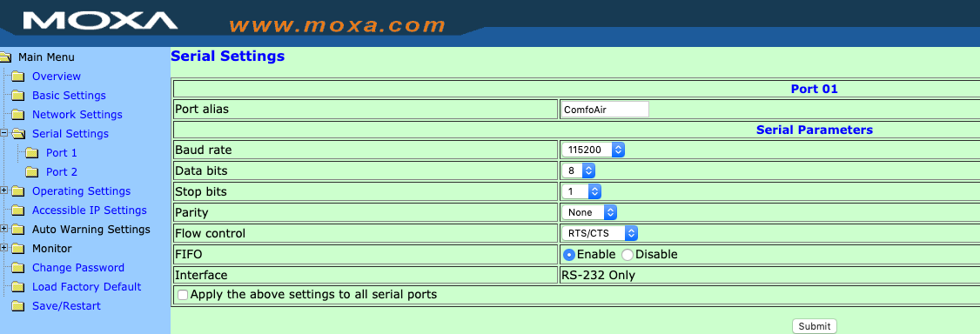
Task: Open the Flow control dropdown showing RTS/CTS
Action: coord(600,233)
